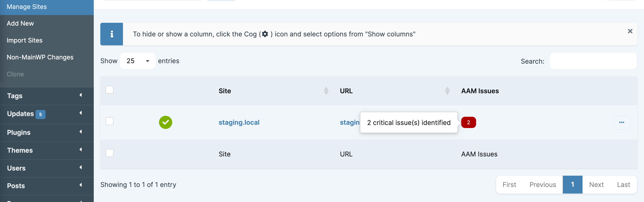Click the cog icon shown in the notice text
Viewport: 644px width, 202px height.
click(265, 34)
